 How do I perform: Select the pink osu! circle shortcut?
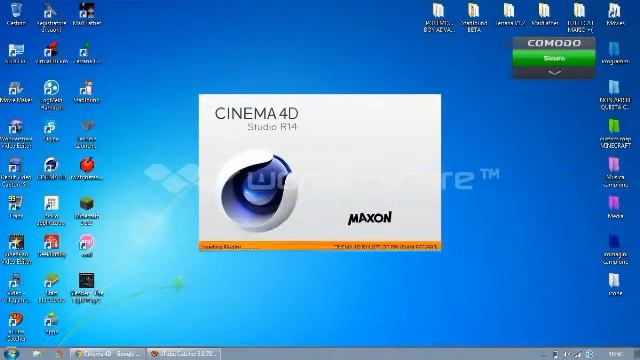click(87, 246)
